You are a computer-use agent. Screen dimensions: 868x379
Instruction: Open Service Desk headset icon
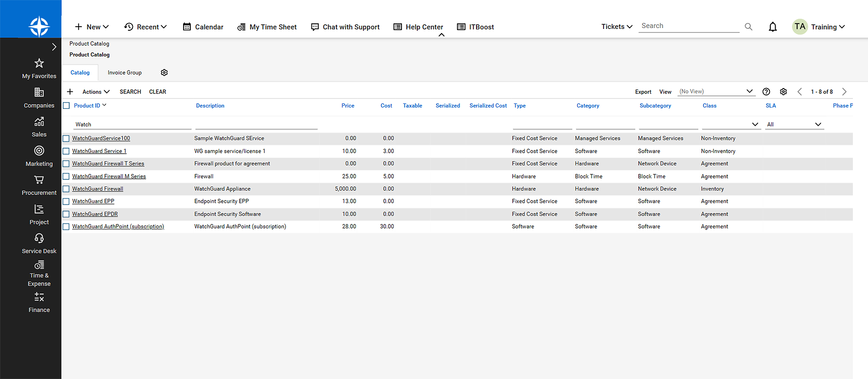click(39, 238)
